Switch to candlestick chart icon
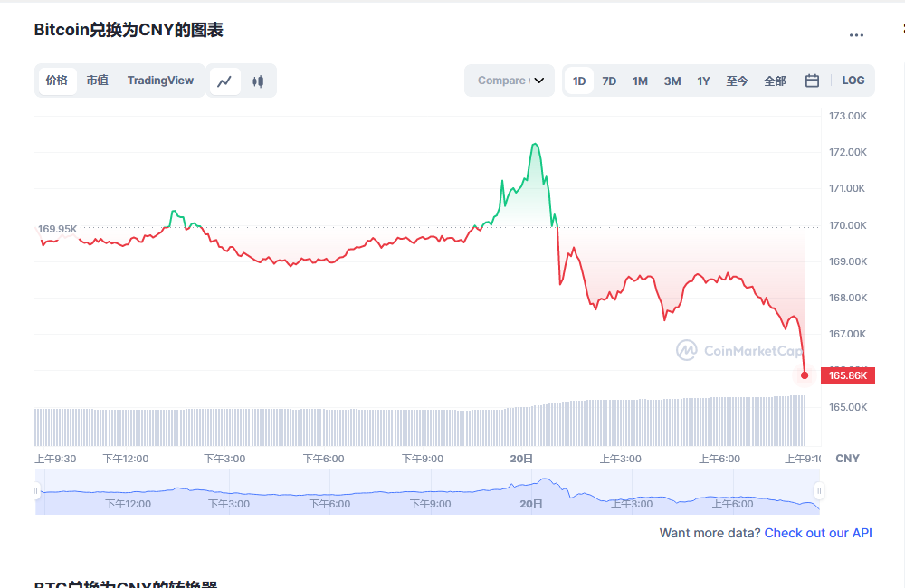905x588 pixels. tap(258, 81)
